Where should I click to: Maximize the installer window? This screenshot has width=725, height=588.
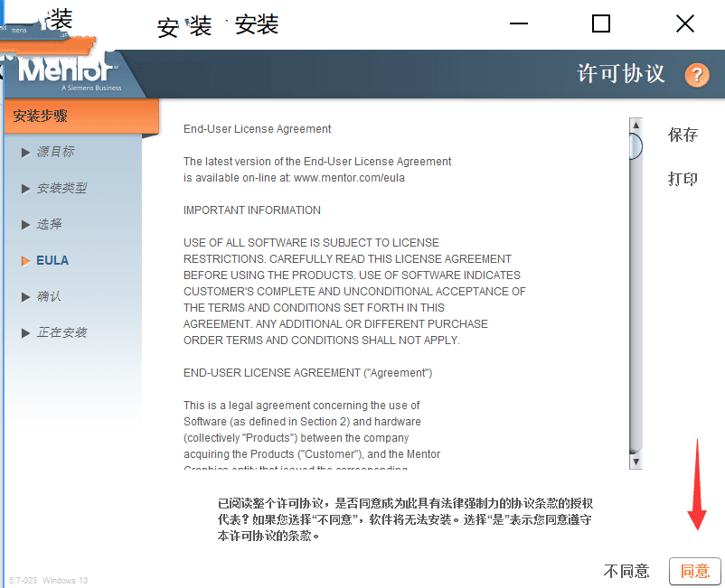click(601, 23)
